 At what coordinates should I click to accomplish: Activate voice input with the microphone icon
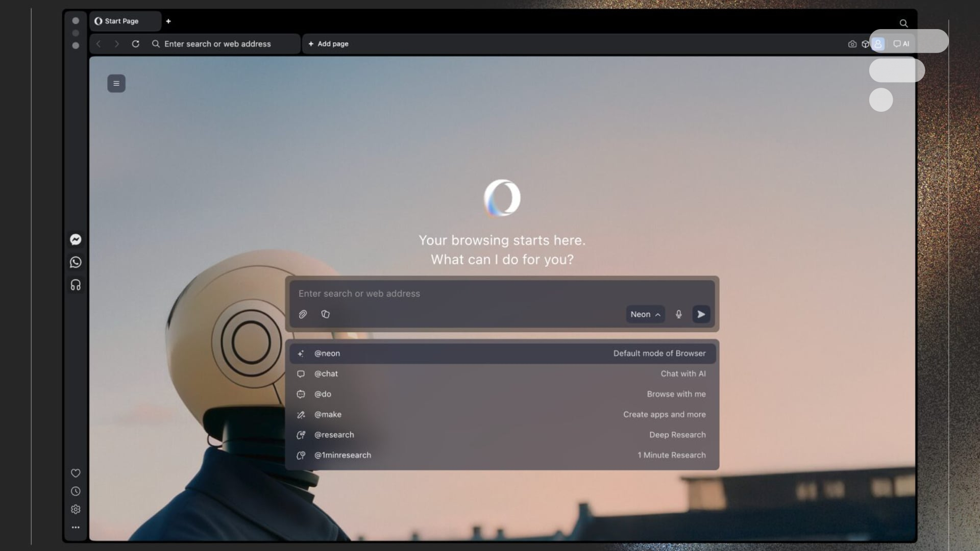point(679,314)
